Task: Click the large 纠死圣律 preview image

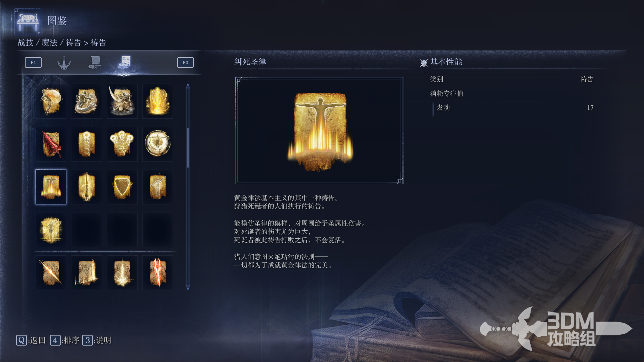Action: 319,131
